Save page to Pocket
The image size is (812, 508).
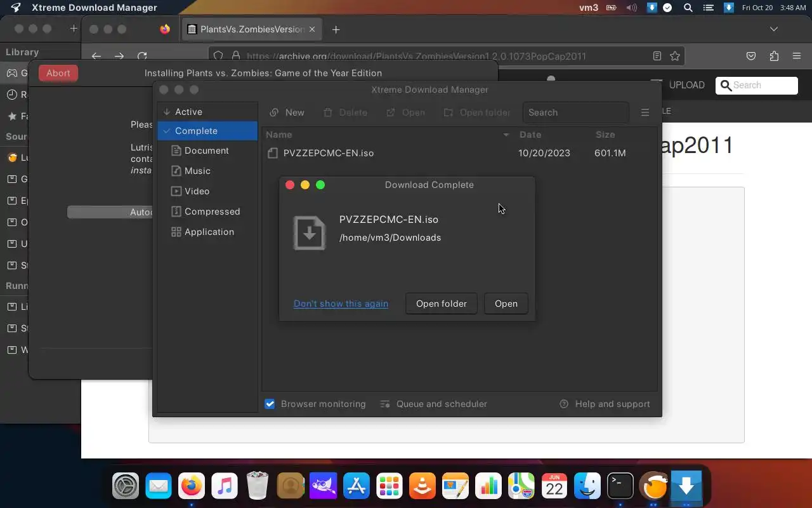(751, 56)
